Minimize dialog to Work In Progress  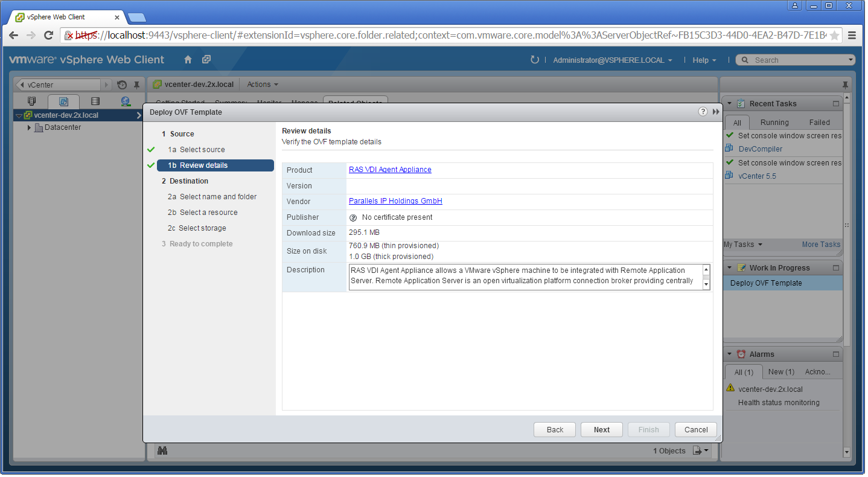click(x=716, y=112)
